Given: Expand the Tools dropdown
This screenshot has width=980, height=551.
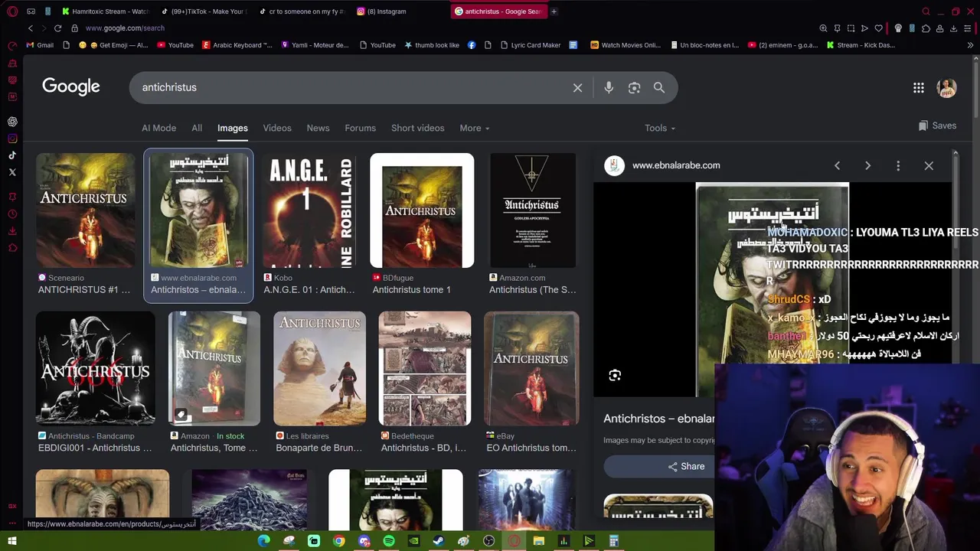Looking at the screenshot, I should (660, 128).
